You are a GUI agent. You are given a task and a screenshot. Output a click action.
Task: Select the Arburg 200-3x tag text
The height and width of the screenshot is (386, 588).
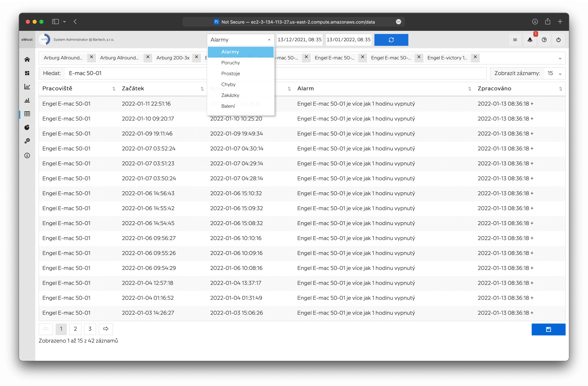tap(173, 58)
